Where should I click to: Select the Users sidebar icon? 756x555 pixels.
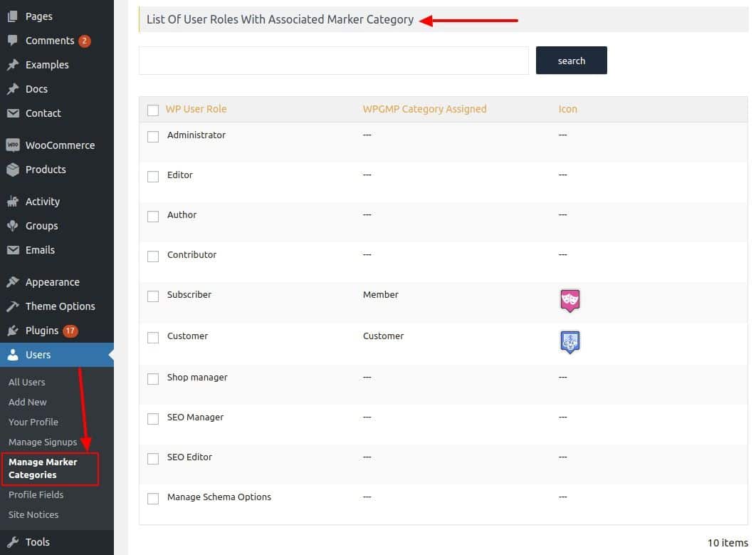(x=12, y=354)
